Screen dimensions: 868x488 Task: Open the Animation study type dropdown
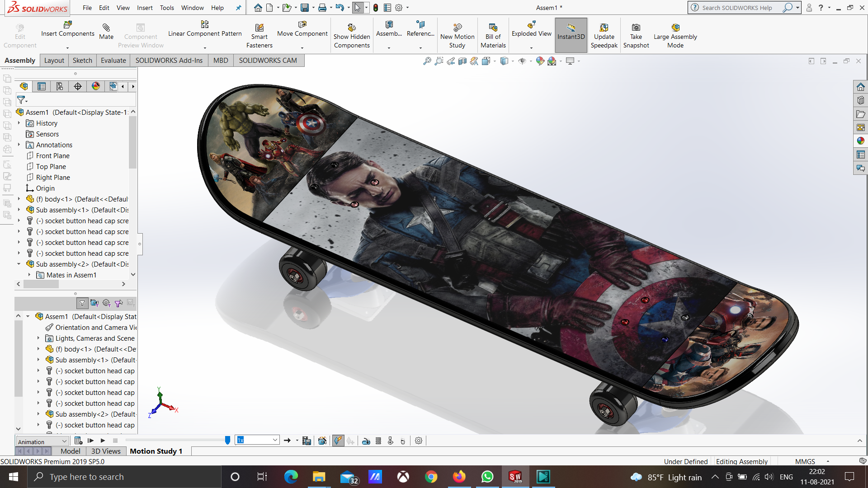point(42,441)
